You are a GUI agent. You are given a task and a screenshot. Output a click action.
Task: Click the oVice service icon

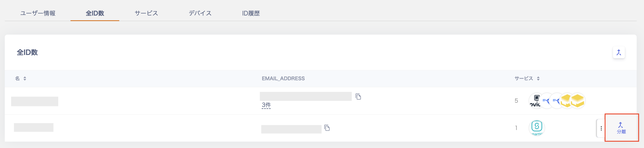(535, 101)
